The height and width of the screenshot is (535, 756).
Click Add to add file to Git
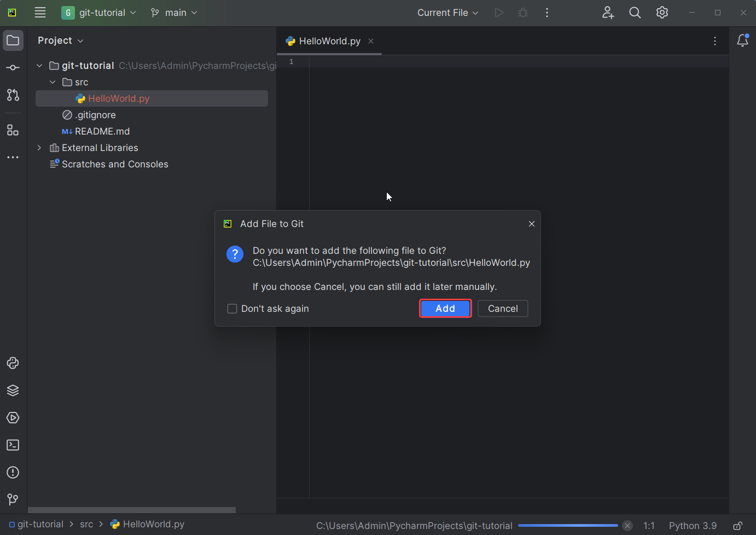point(445,309)
